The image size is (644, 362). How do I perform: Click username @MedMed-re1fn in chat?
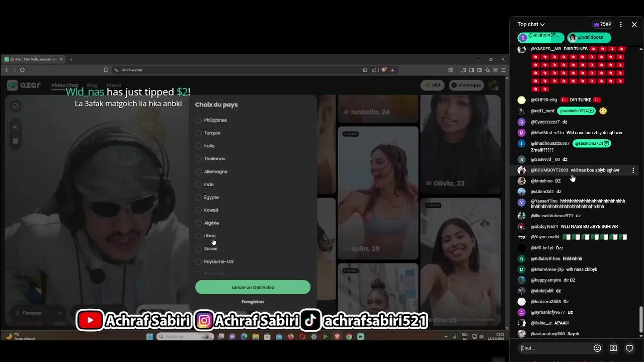pos(547,133)
